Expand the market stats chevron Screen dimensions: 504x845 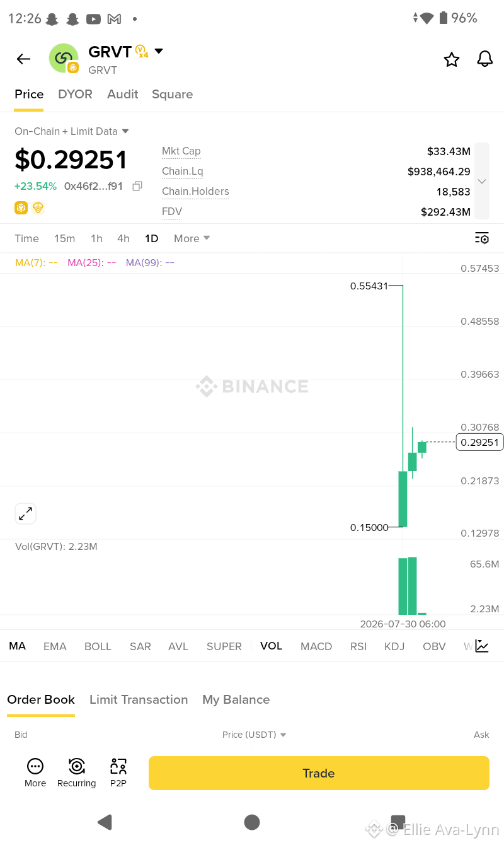tap(482, 182)
